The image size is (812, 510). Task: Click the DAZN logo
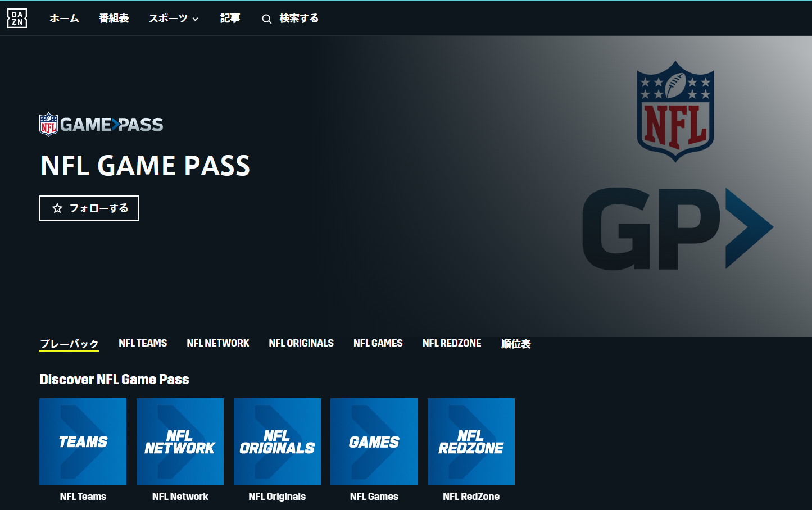[16, 17]
